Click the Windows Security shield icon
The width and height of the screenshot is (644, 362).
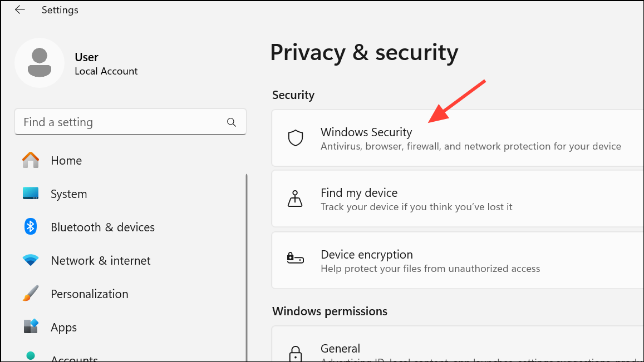click(x=295, y=138)
